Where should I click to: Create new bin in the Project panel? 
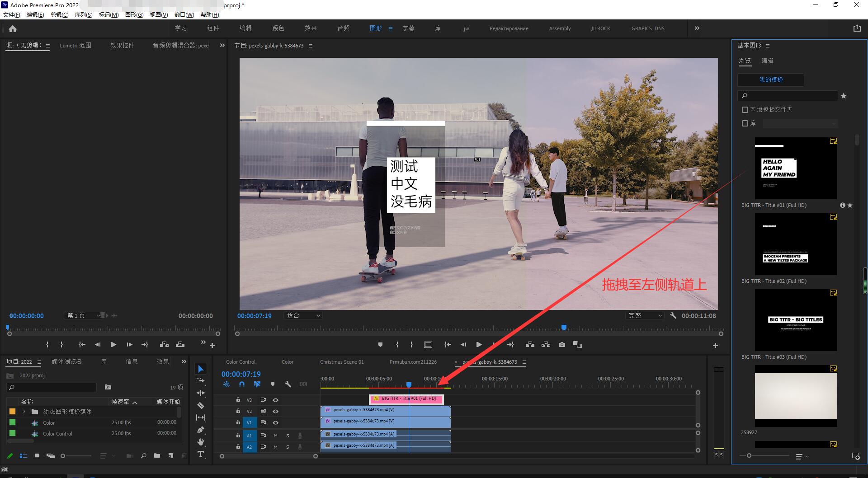click(157, 456)
